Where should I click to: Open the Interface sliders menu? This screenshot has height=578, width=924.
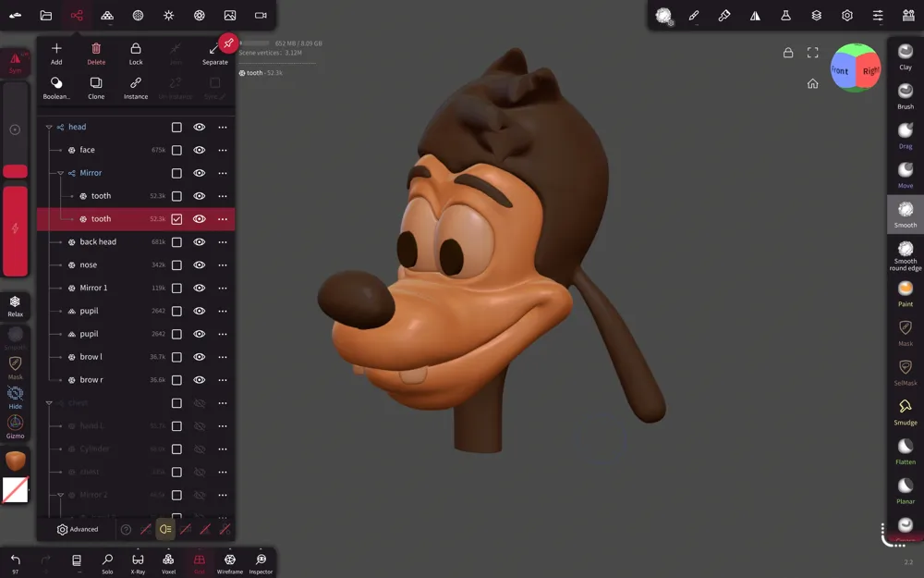tap(878, 16)
